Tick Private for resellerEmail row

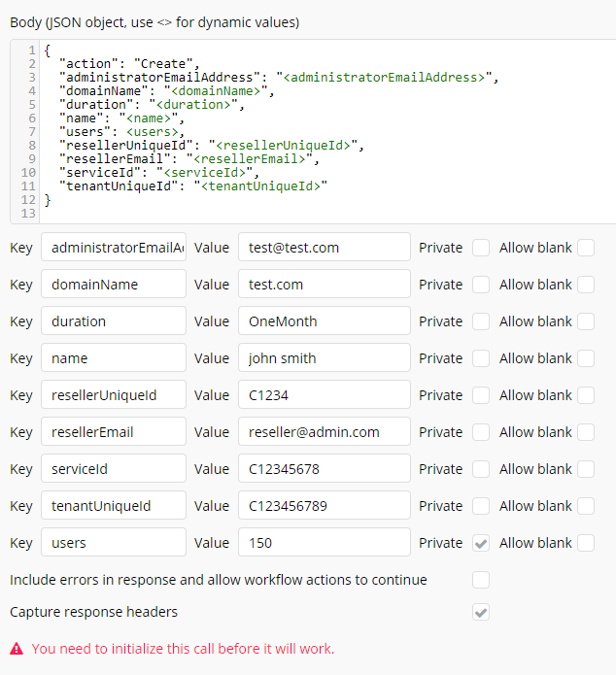[x=481, y=432]
